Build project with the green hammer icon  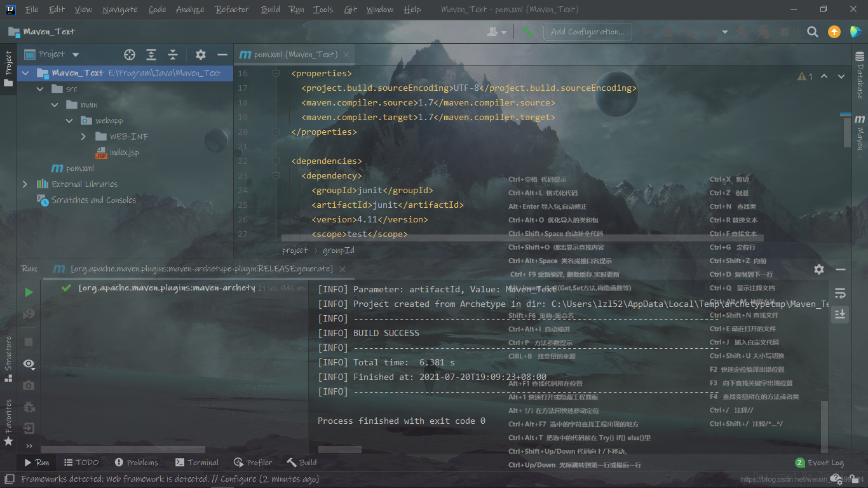[528, 31]
